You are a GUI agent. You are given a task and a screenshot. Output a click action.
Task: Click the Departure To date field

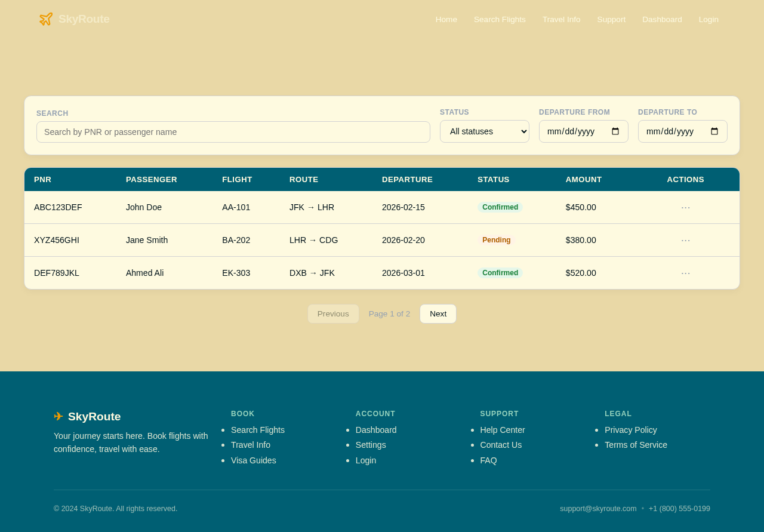[x=683, y=131]
